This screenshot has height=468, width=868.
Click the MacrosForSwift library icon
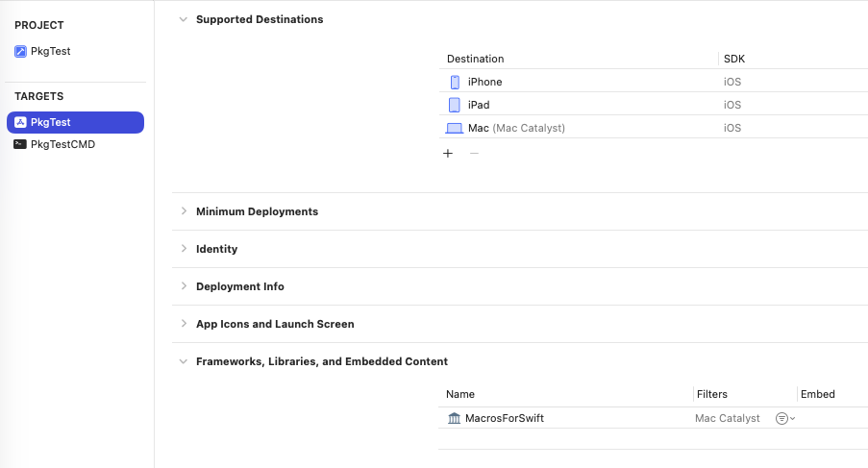[x=455, y=419]
